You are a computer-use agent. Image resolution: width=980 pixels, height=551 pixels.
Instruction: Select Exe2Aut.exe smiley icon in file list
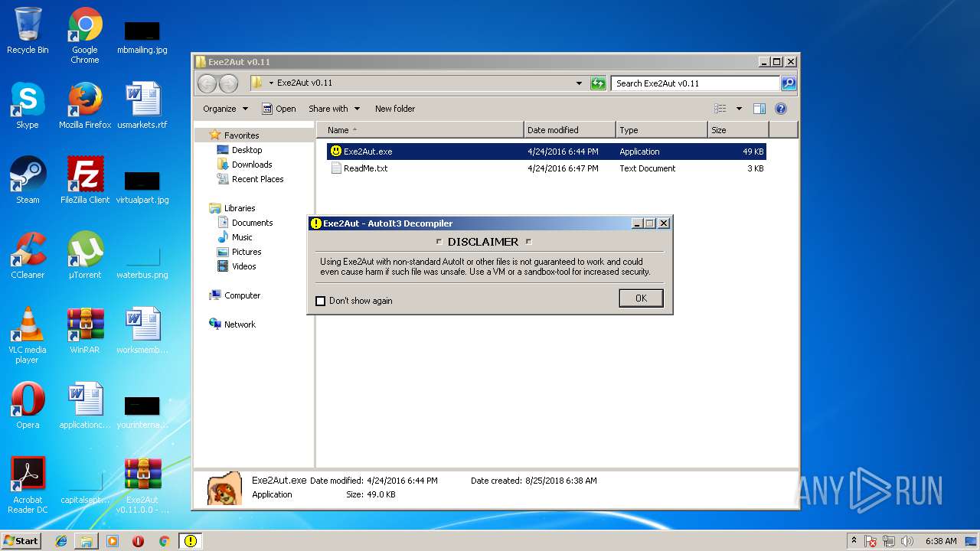(335, 152)
